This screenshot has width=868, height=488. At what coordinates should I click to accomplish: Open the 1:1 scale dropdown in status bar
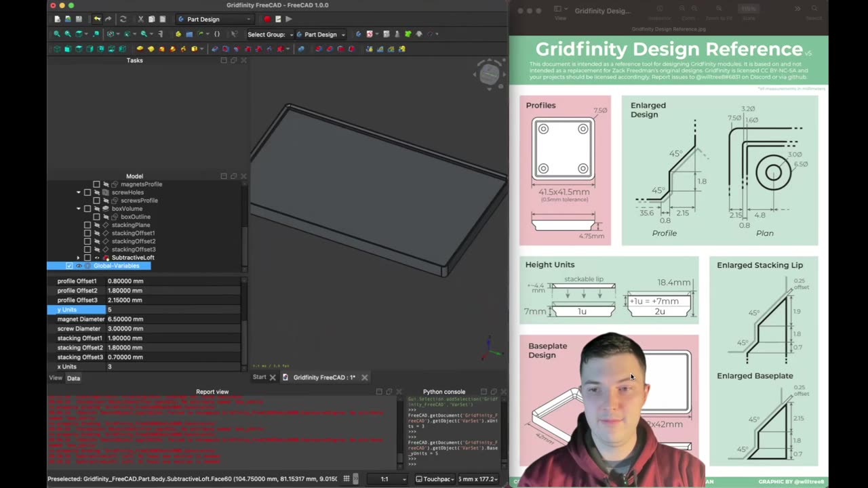click(x=388, y=479)
